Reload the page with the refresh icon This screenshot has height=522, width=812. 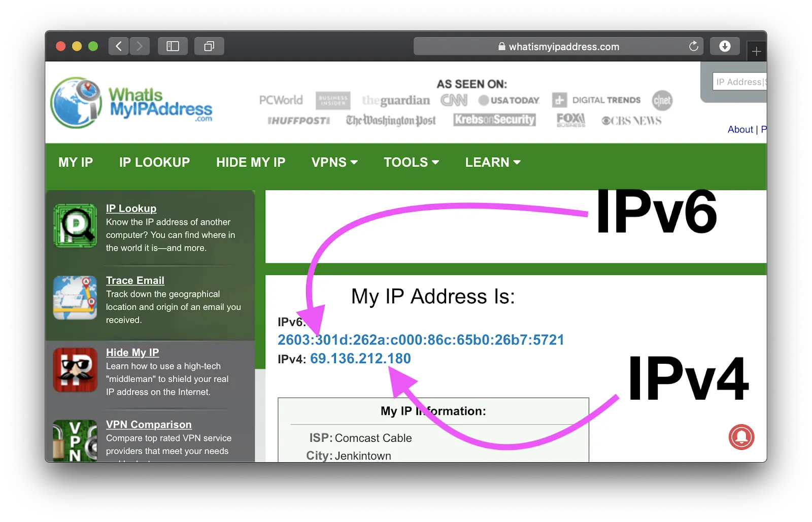(693, 47)
